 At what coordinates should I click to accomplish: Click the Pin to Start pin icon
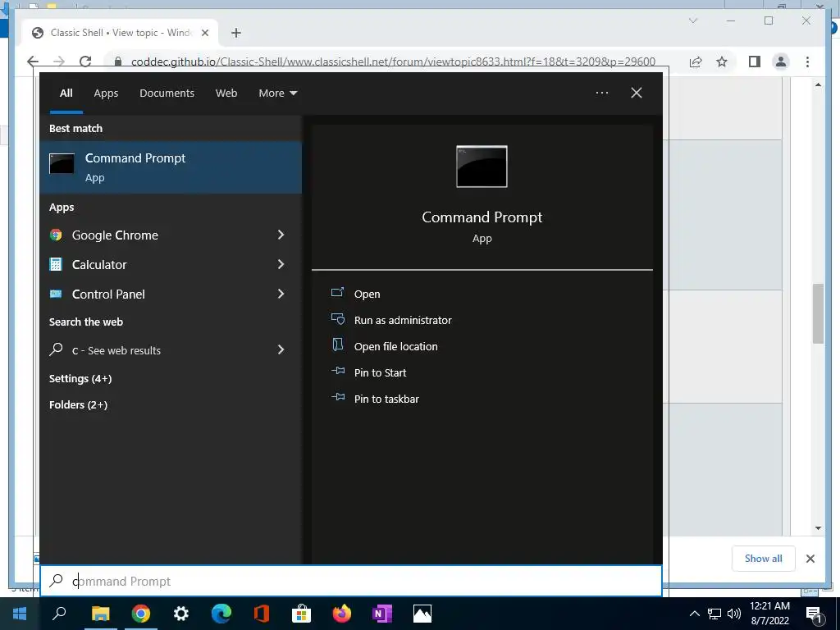[337, 371]
